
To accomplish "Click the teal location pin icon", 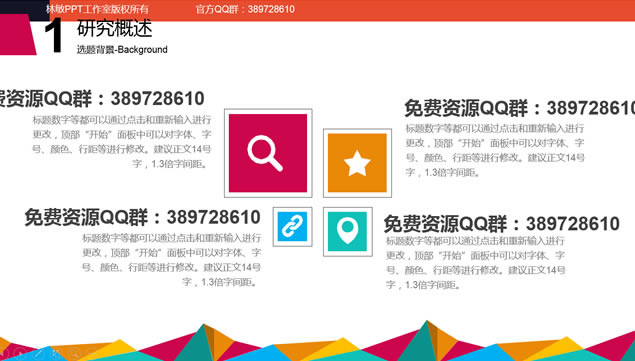I will (x=347, y=231).
